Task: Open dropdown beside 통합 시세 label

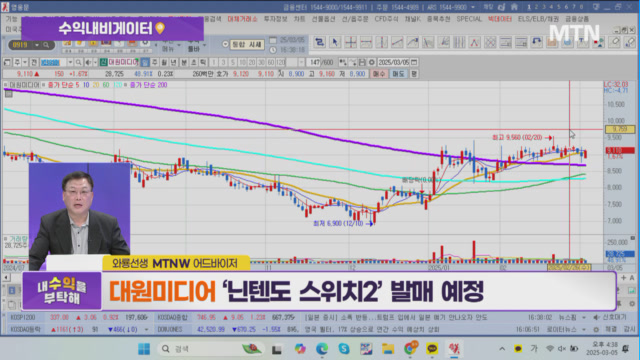Action: (225, 44)
